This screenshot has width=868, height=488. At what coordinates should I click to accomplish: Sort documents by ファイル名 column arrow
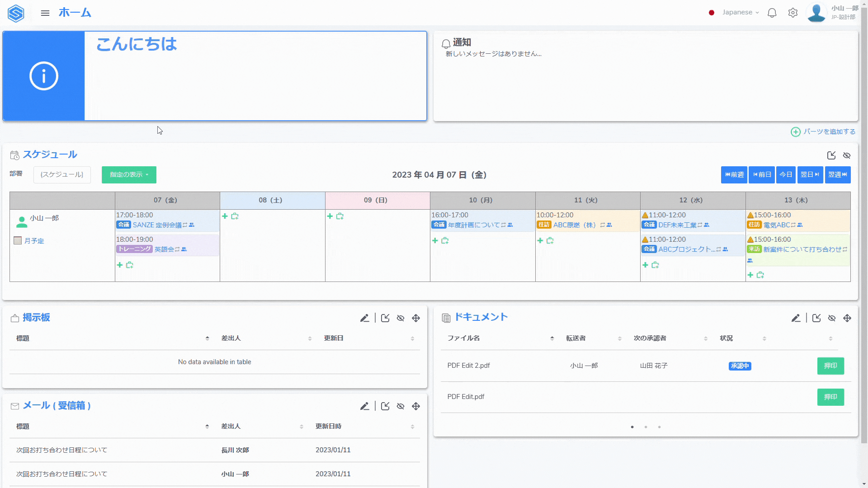[552, 338]
